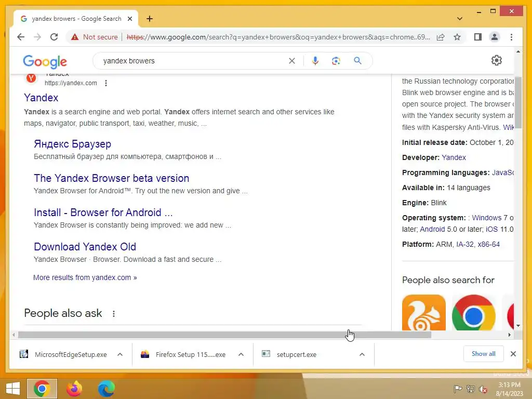Open Chrome side panel
532x399 pixels.
pyautogui.click(x=478, y=37)
